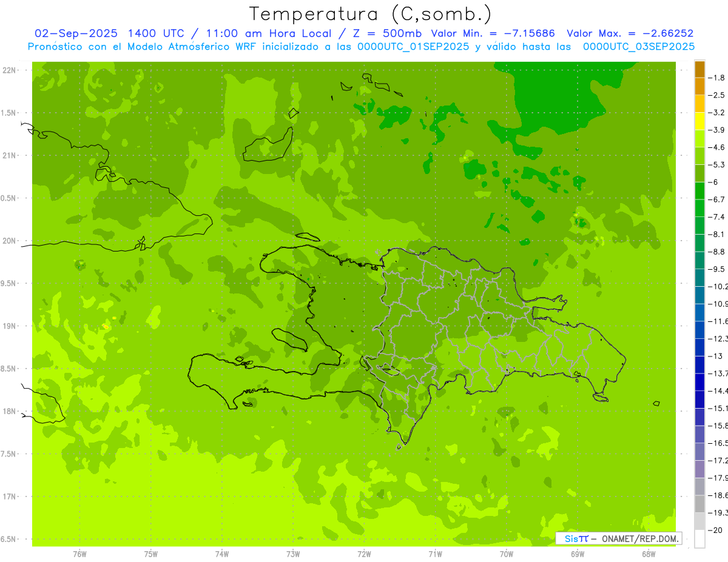The height and width of the screenshot is (562, 728).
Task: Click the "-6" colorbar value
Action: tap(714, 182)
